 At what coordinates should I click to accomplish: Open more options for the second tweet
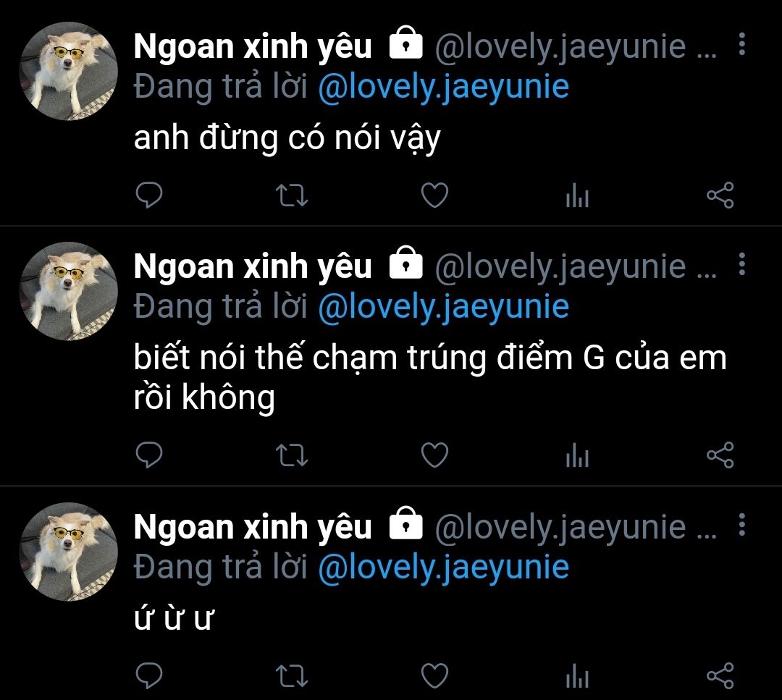[742, 263]
